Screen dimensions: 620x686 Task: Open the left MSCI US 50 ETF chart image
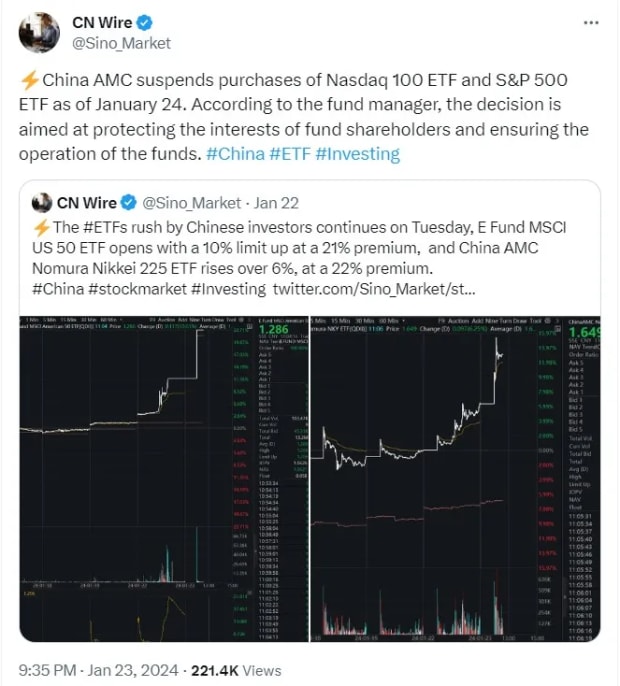pos(165,477)
